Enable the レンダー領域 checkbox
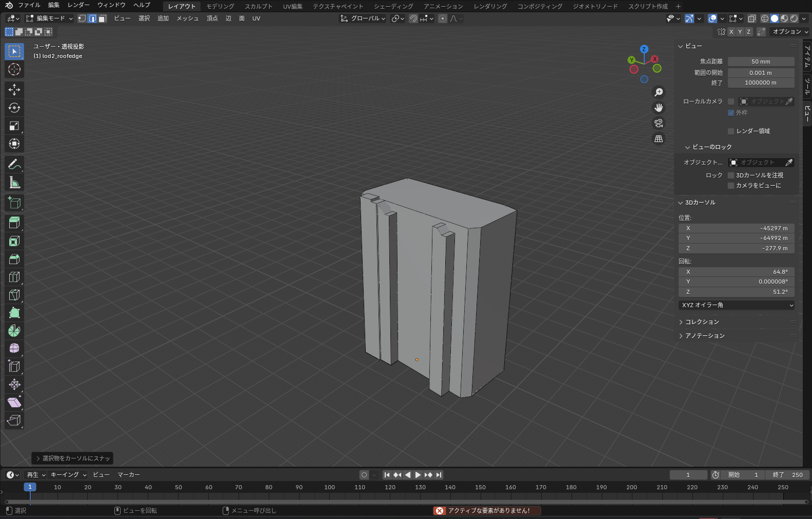 [x=731, y=131]
